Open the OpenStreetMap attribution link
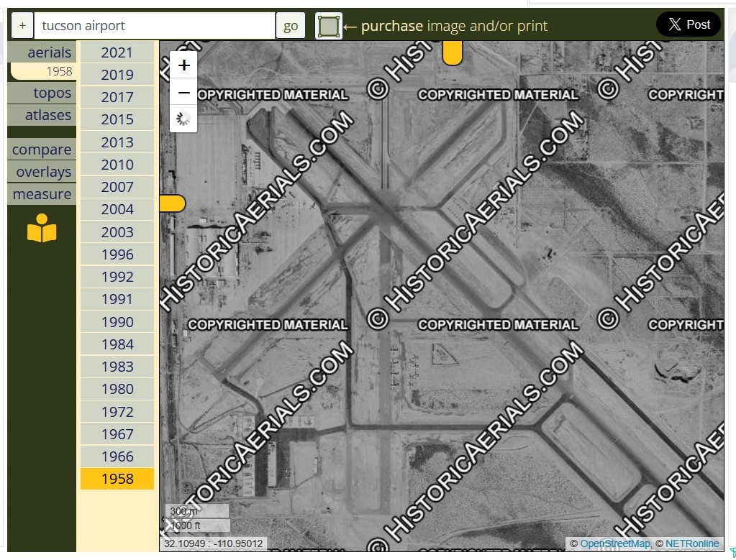This screenshot has height=560, width=736. click(x=614, y=543)
